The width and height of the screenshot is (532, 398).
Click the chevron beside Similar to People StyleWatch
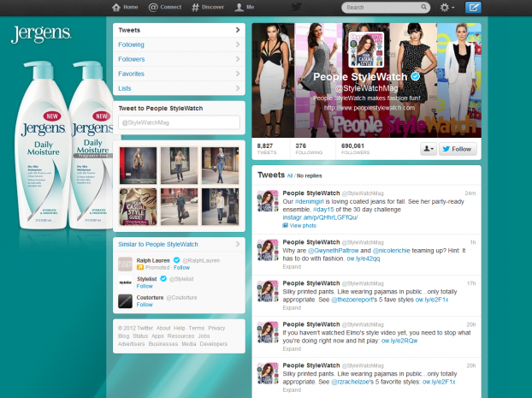pos(238,244)
